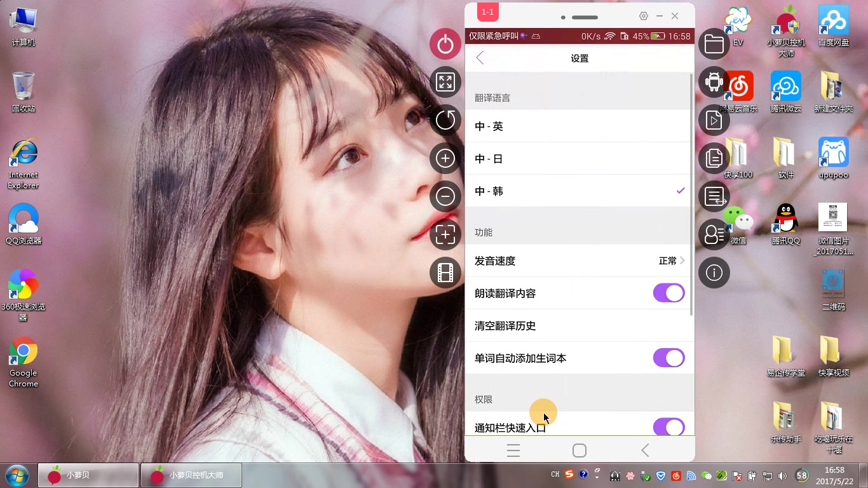The width and height of the screenshot is (868, 488).
Task: Click the volume speaker tray icon
Action: tap(782, 475)
